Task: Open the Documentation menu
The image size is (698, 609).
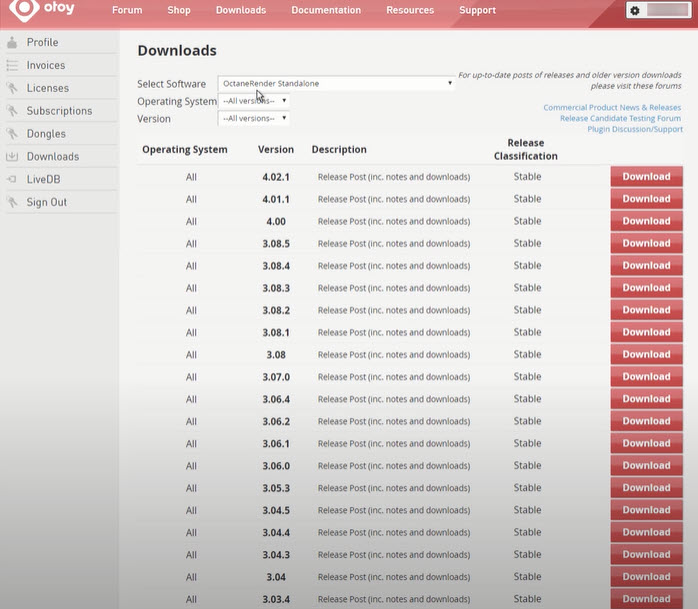Action: (326, 10)
